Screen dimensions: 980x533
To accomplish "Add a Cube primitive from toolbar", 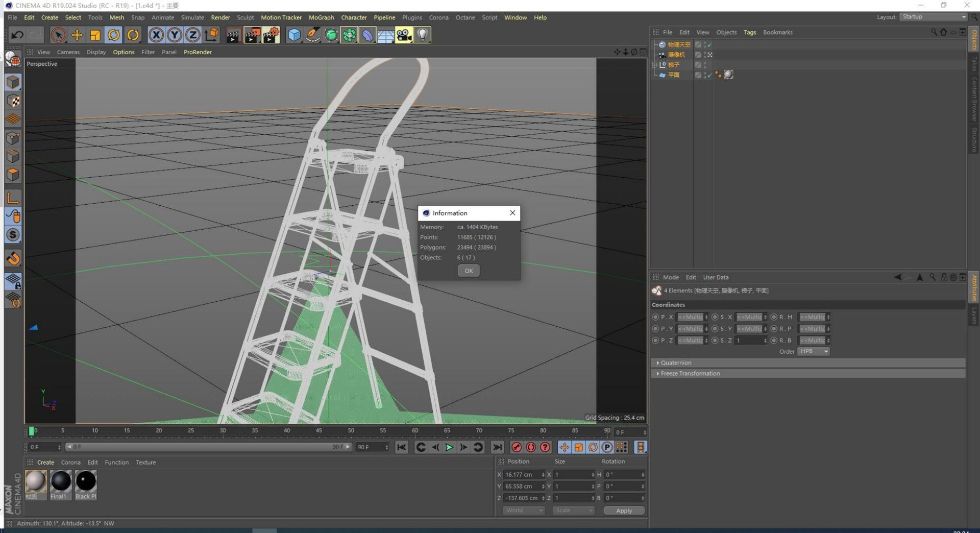I will [x=295, y=35].
